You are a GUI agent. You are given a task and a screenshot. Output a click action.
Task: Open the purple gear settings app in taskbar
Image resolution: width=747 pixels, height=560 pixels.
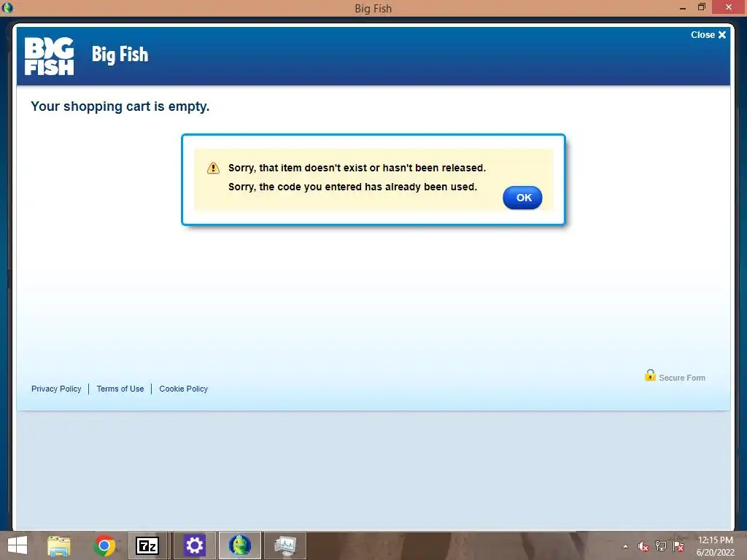[x=194, y=545]
